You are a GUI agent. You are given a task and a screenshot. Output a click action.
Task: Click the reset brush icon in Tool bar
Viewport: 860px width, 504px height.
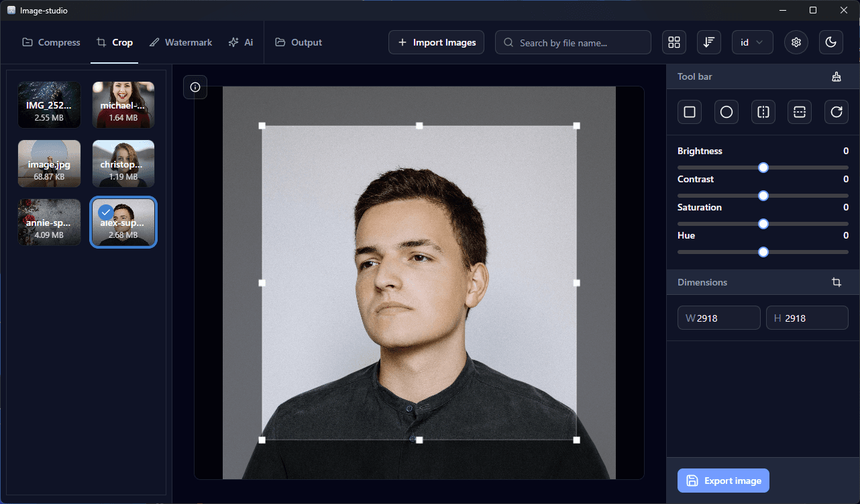(x=836, y=76)
